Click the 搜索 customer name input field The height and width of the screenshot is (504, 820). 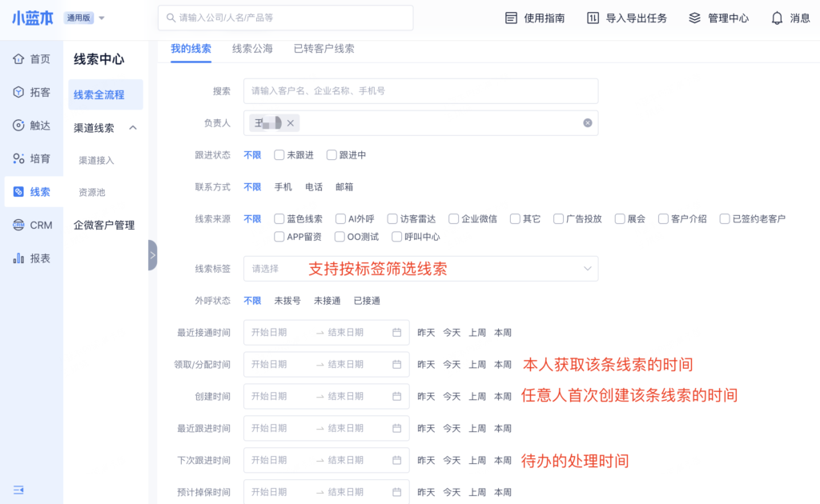point(420,91)
